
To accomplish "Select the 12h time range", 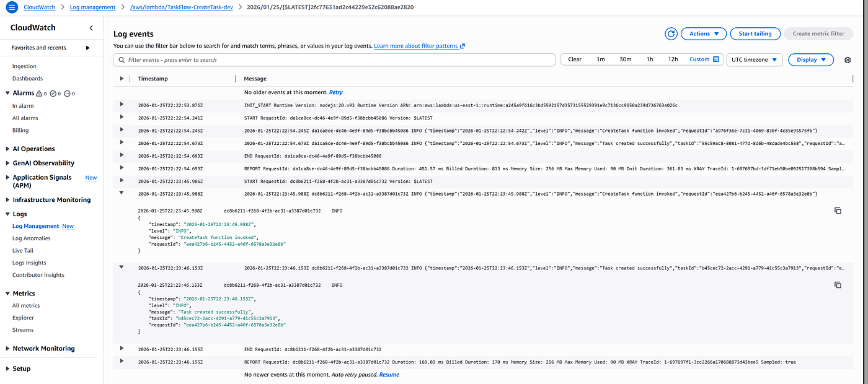I will [673, 59].
